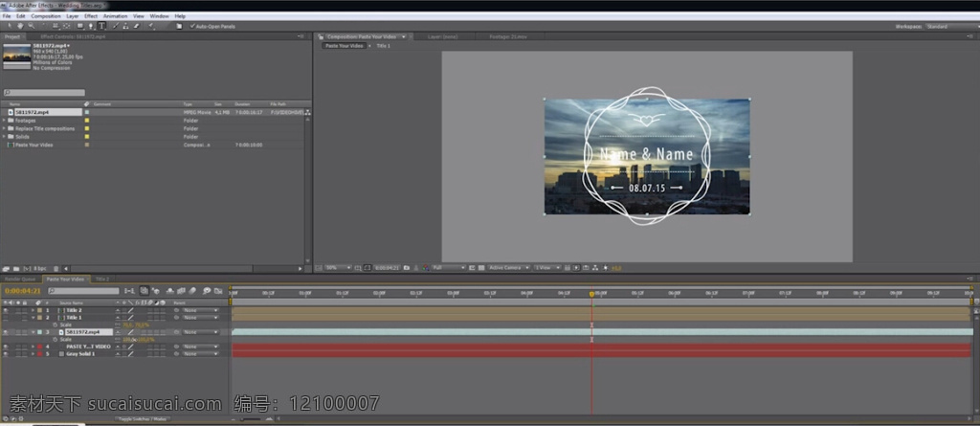Viewport: 980px width, 426px height.
Task: Expand PASTE Y...T VIDEO layer properties
Action: [x=33, y=347]
